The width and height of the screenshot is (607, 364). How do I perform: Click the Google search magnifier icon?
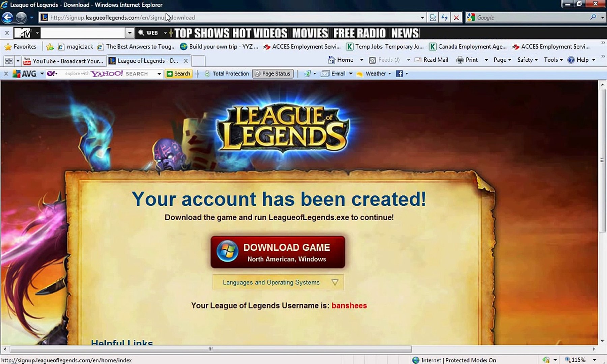(593, 17)
